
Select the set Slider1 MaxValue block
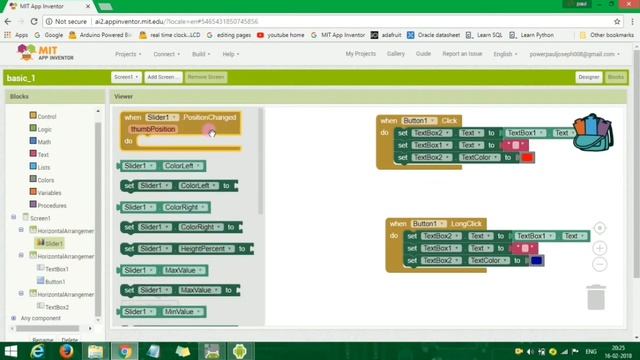click(180, 290)
